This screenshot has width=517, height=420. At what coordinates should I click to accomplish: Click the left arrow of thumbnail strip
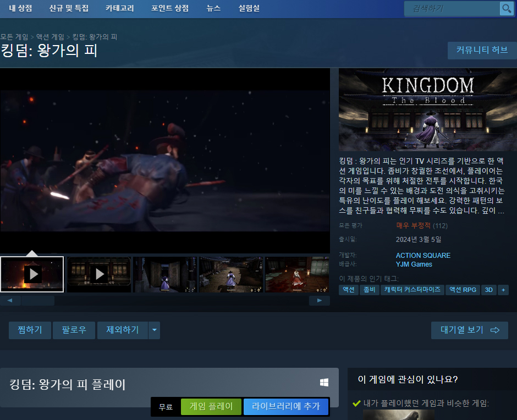pos(10,301)
